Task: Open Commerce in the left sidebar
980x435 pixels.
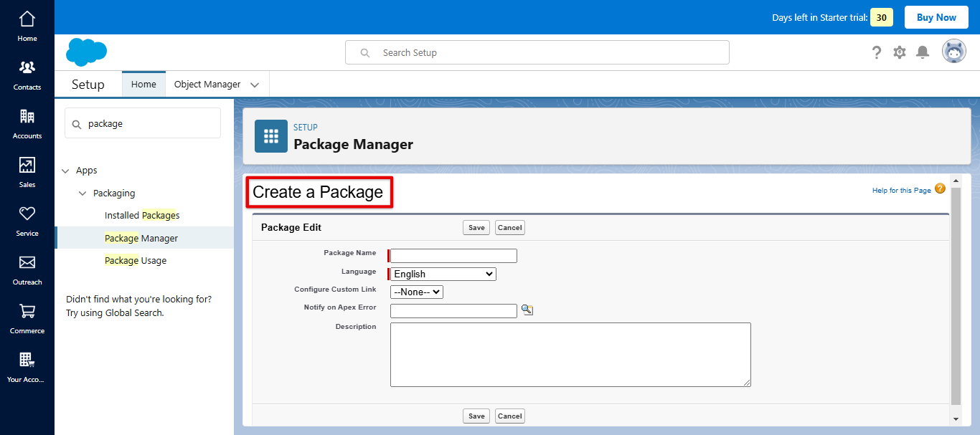Action: pos(27,318)
